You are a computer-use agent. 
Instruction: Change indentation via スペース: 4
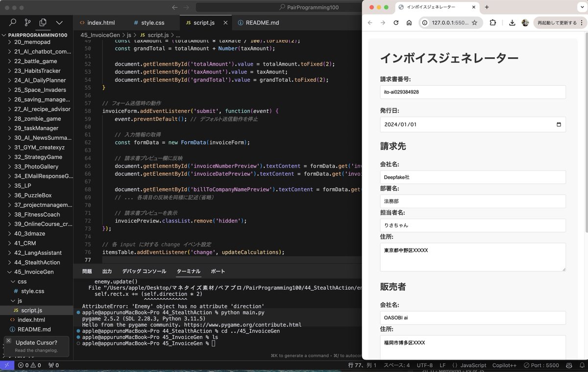pos(396,365)
